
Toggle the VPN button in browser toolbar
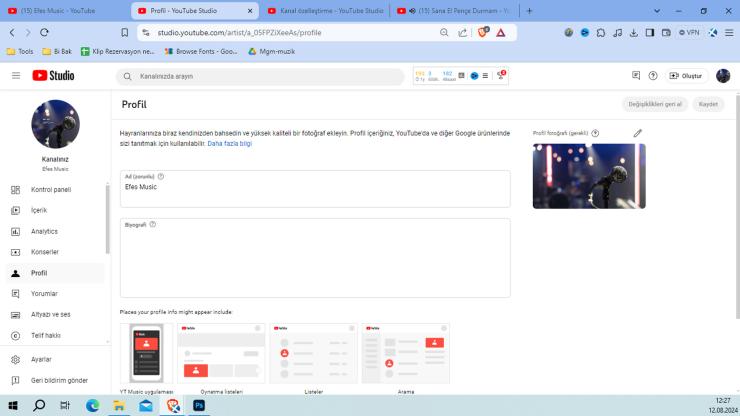(x=689, y=32)
